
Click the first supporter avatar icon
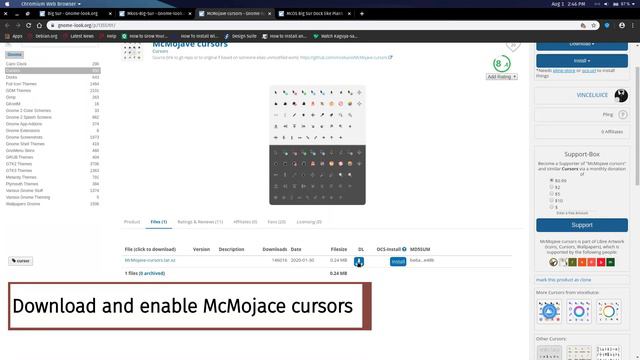coord(553,262)
